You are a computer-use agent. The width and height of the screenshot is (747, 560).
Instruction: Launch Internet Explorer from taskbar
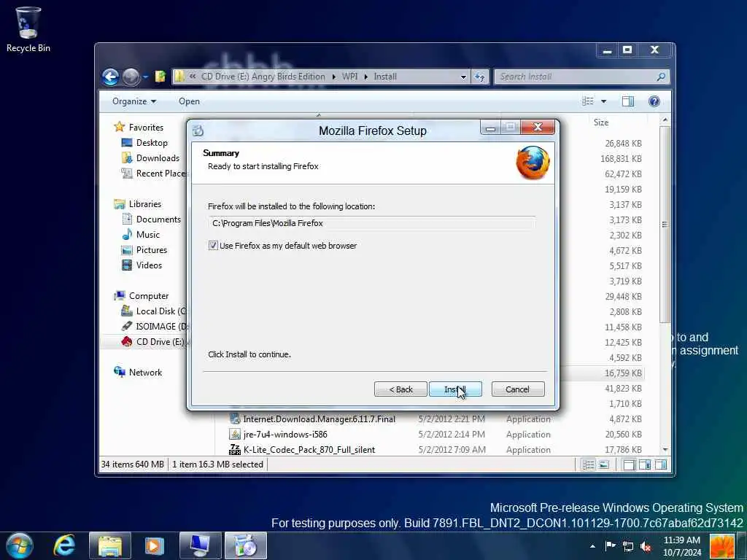(64, 545)
